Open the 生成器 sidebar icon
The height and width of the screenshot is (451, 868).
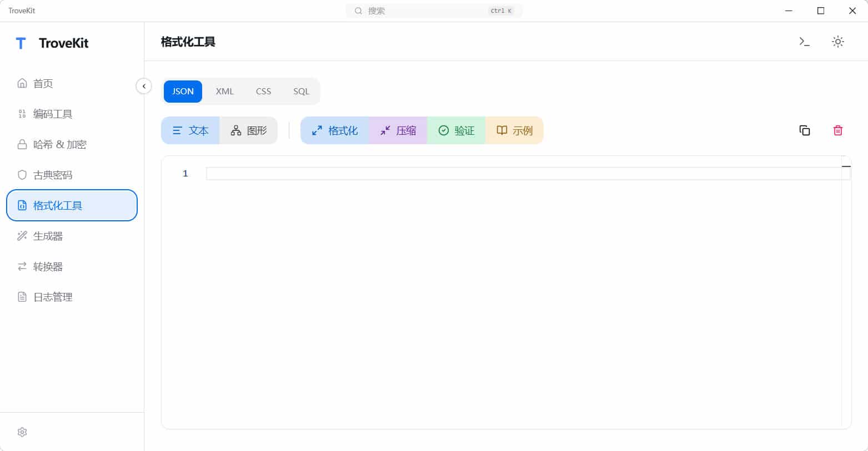tap(22, 236)
